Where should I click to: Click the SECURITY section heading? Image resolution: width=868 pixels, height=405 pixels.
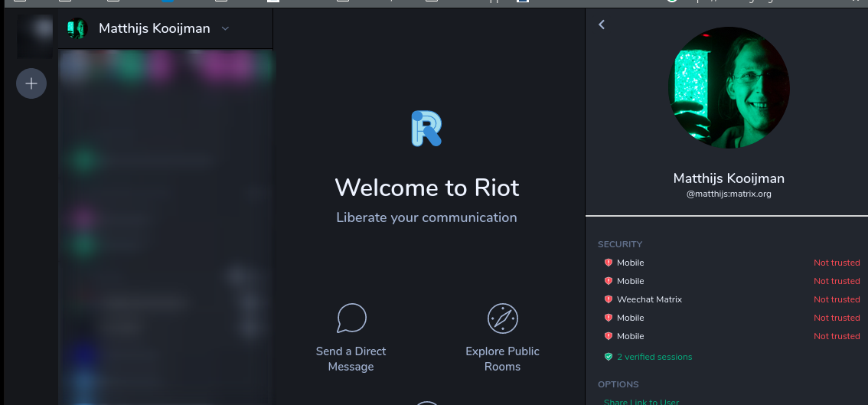pos(620,244)
